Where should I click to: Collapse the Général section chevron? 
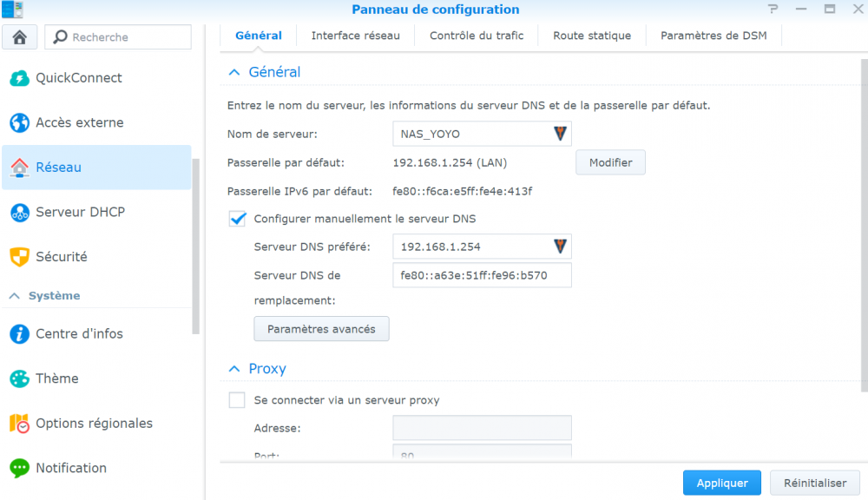(233, 73)
